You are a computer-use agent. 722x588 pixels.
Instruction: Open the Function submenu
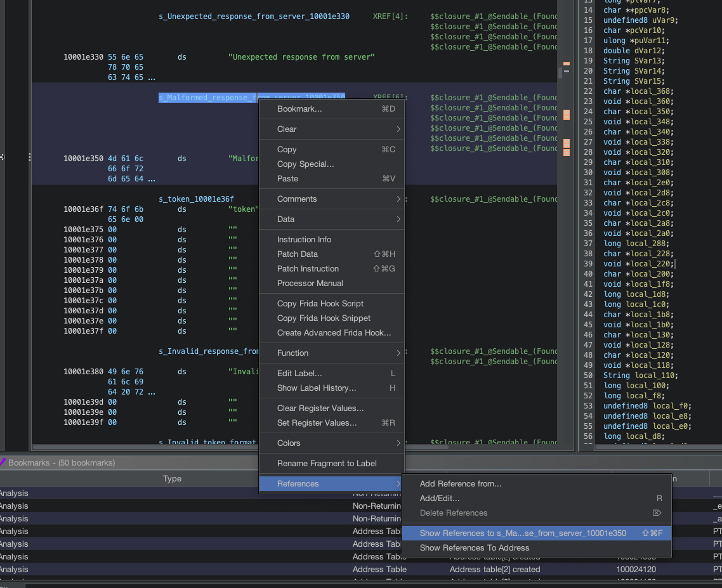tap(292, 353)
